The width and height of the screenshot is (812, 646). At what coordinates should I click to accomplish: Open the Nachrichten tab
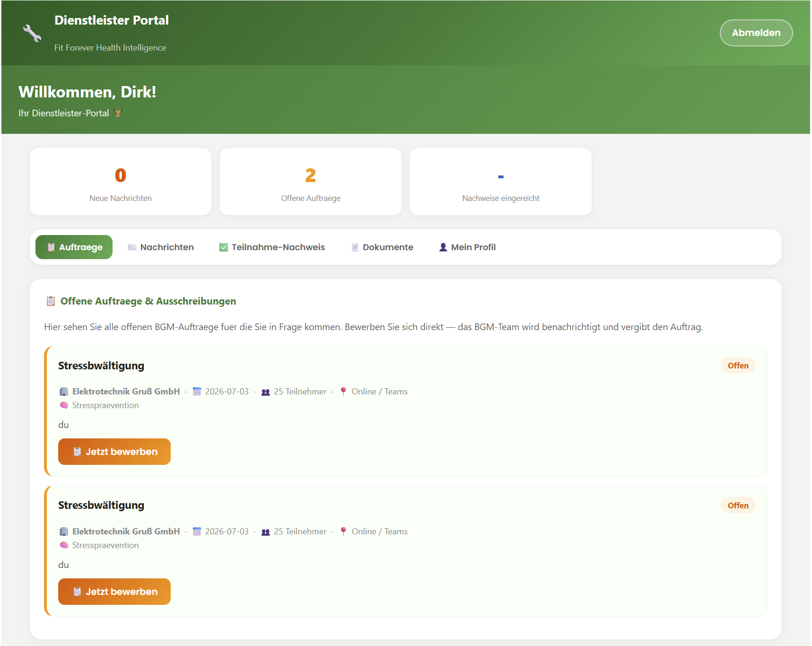pyautogui.click(x=161, y=247)
